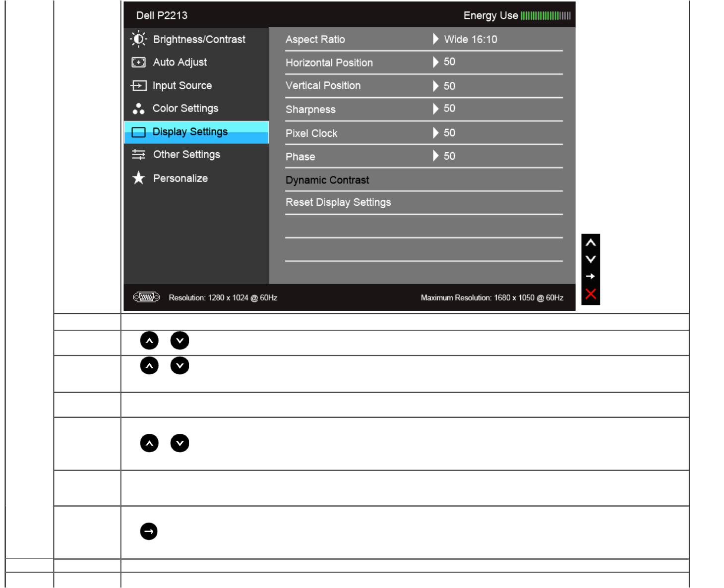Click 'Resolution: 1280 x 1024 @ 60Hz' text
The width and height of the screenshot is (724, 588).
tap(223, 297)
